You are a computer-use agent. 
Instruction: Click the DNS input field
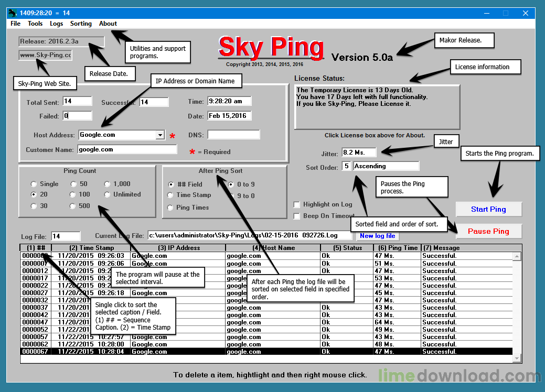[x=233, y=135]
